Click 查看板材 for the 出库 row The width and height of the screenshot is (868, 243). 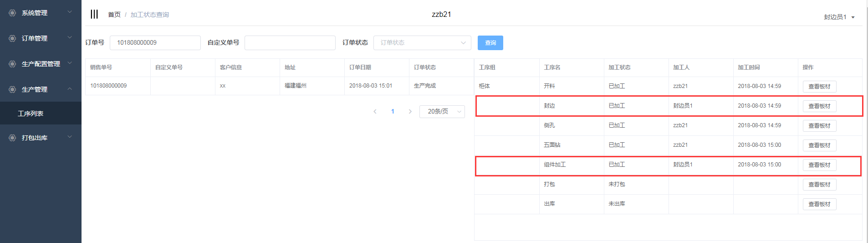[819, 204]
